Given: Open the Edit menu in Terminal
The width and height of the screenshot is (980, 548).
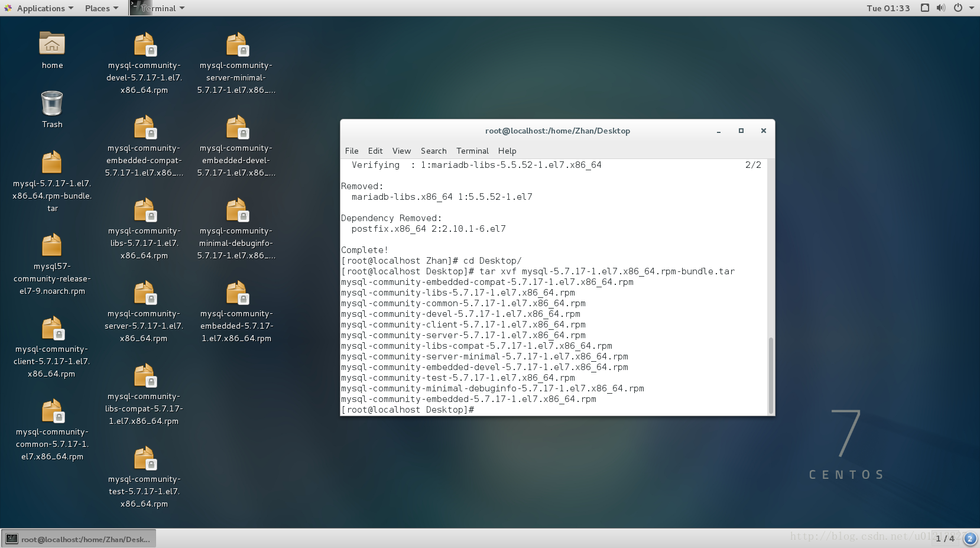Looking at the screenshot, I should pos(375,151).
